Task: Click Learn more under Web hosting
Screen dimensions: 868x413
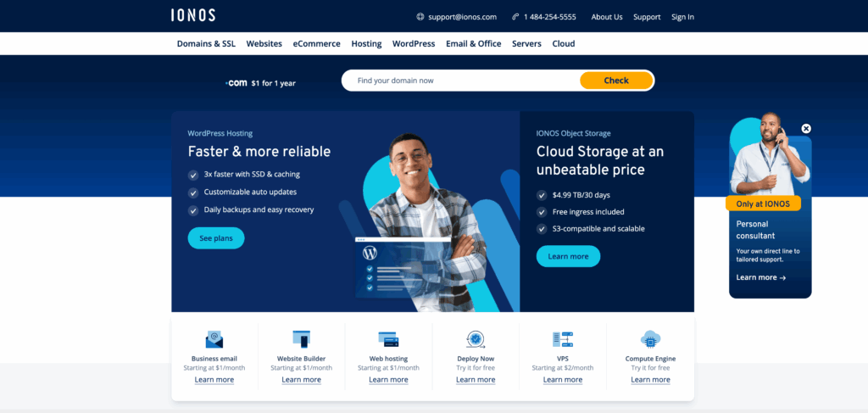Action: point(388,380)
